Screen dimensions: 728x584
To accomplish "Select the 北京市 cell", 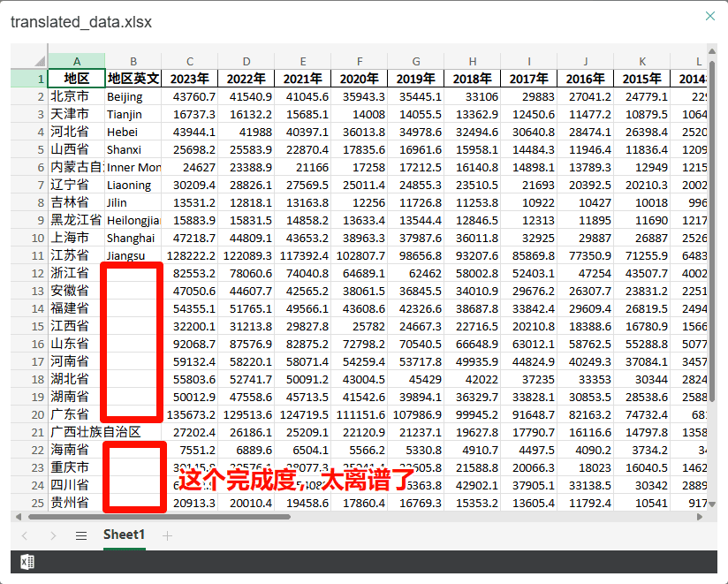I will 77,96.
